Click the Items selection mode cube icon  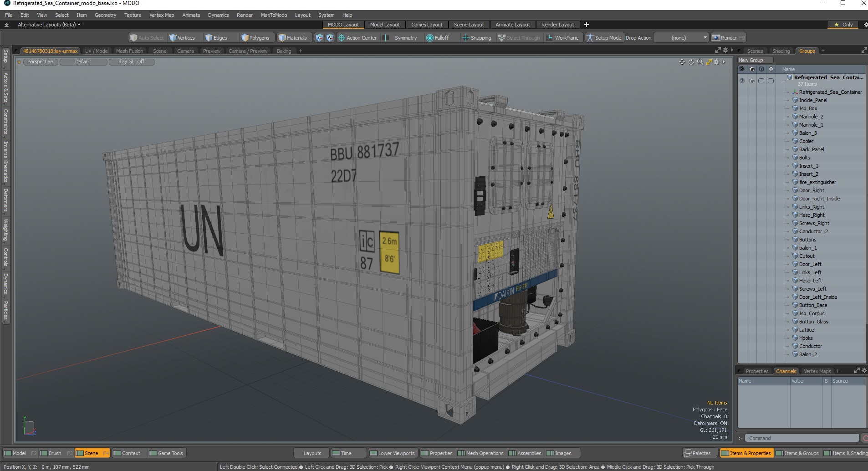[319, 38]
